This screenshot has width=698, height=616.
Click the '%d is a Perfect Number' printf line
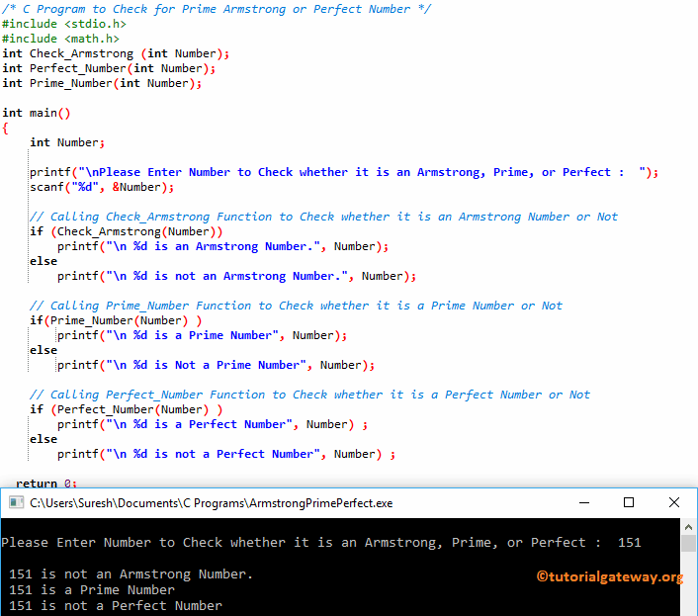213,424
